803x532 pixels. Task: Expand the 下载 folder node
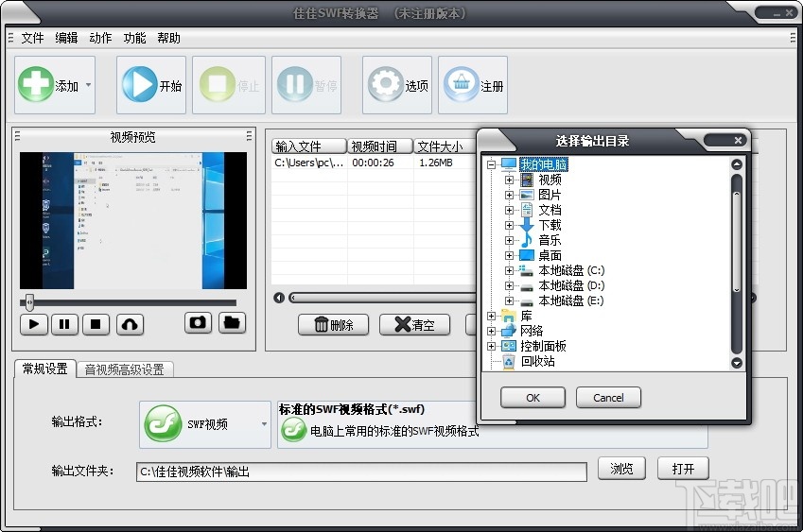pyautogui.click(x=509, y=225)
